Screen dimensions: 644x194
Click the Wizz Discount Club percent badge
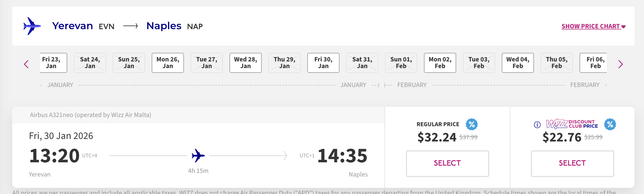coord(610,124)
